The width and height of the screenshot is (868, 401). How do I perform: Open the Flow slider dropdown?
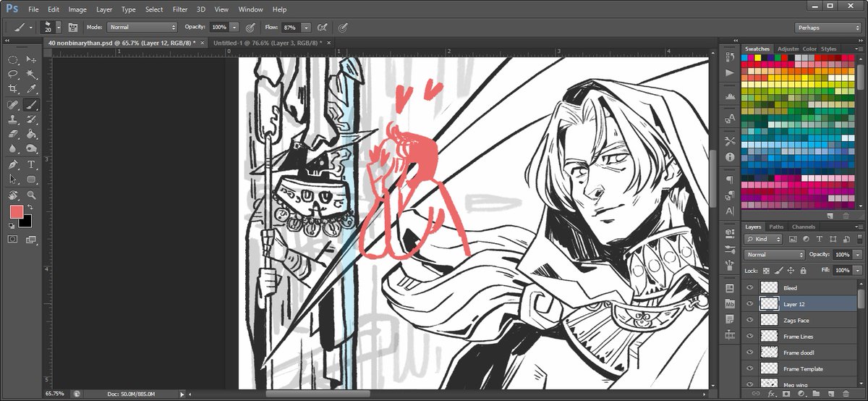pyautogui.click(x=307, y=27)
